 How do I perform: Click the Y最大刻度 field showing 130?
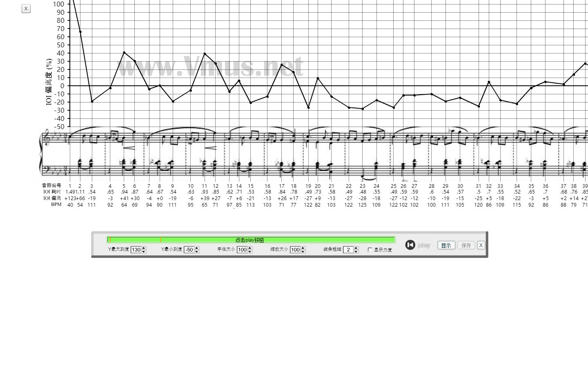(136, 250)
